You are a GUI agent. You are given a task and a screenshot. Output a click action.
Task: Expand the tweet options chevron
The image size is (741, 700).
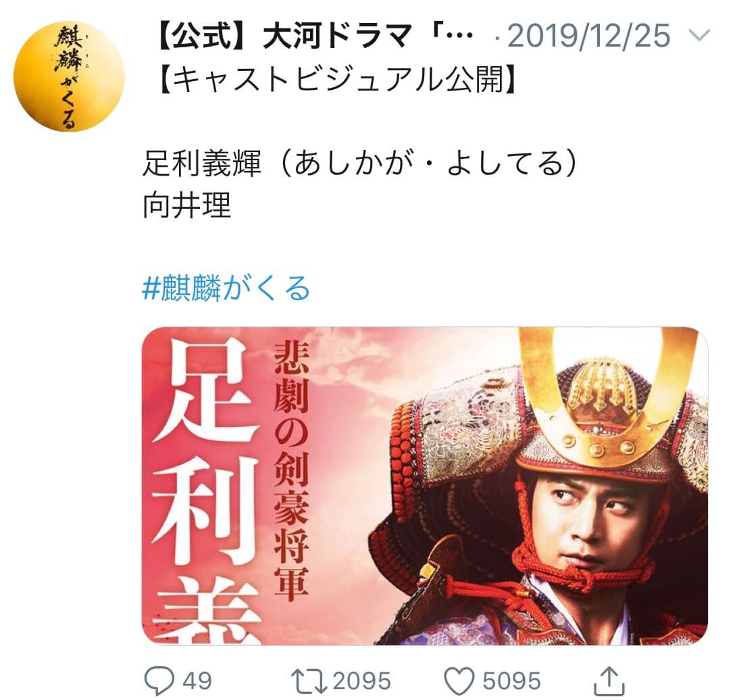pyautogui.click(x=700, y=35)
